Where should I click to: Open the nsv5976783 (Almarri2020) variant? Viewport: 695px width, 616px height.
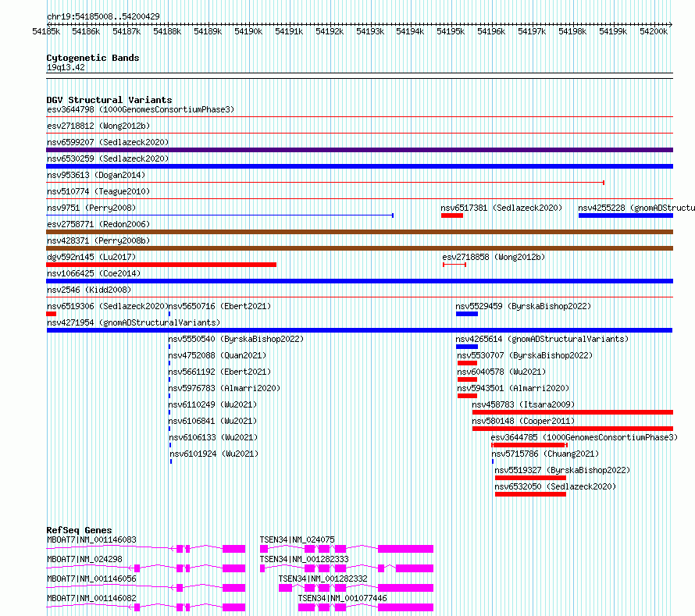(x=224, y=388)
